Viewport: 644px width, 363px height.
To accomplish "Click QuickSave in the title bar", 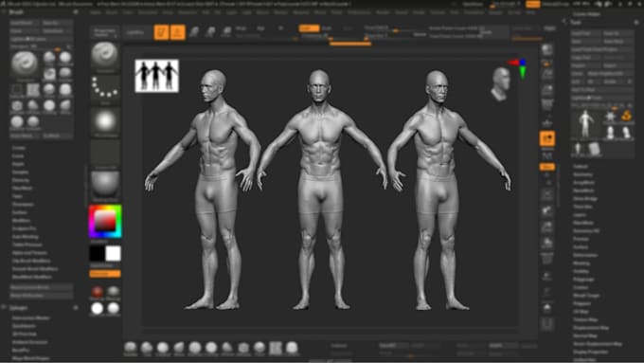I will 473,4.
